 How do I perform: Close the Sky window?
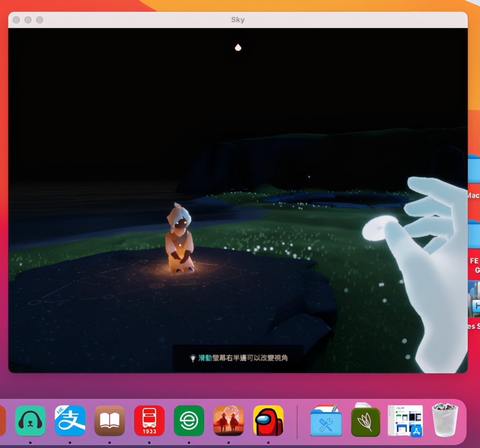point(16,20)
